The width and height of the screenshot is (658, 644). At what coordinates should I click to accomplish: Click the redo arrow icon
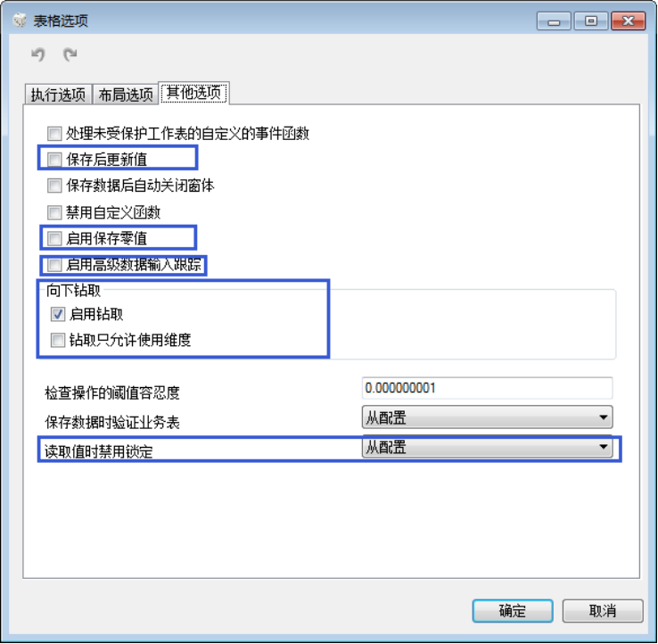tap(70, 54)
